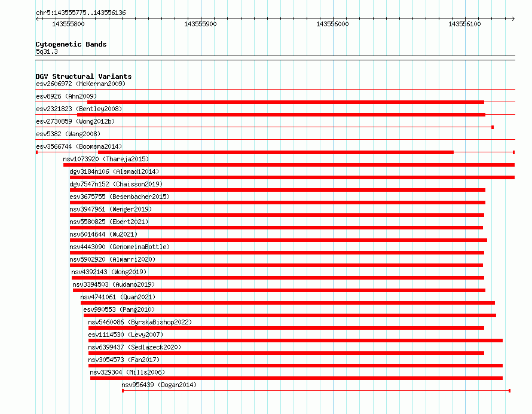Open variant nsv3394503 (Audano2019)
This screenshot has height=414, width=532.
click(114, 284)
